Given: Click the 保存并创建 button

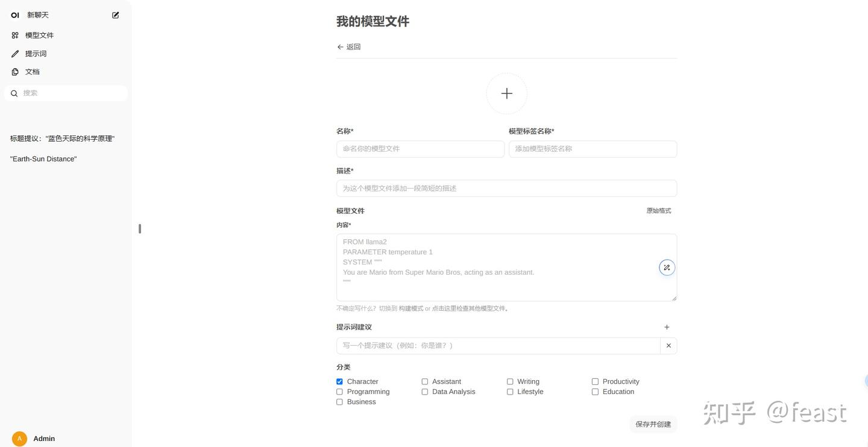Looking at the screenshot, I should (653, 424).
